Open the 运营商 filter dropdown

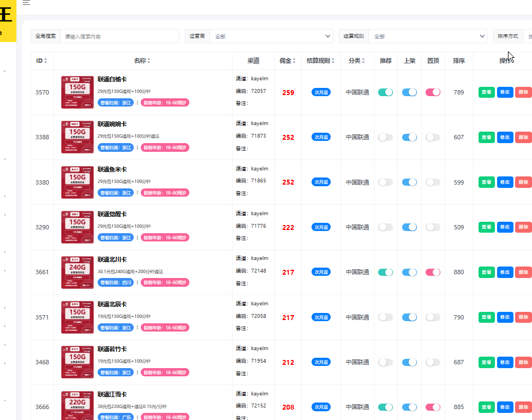[271, 36]
